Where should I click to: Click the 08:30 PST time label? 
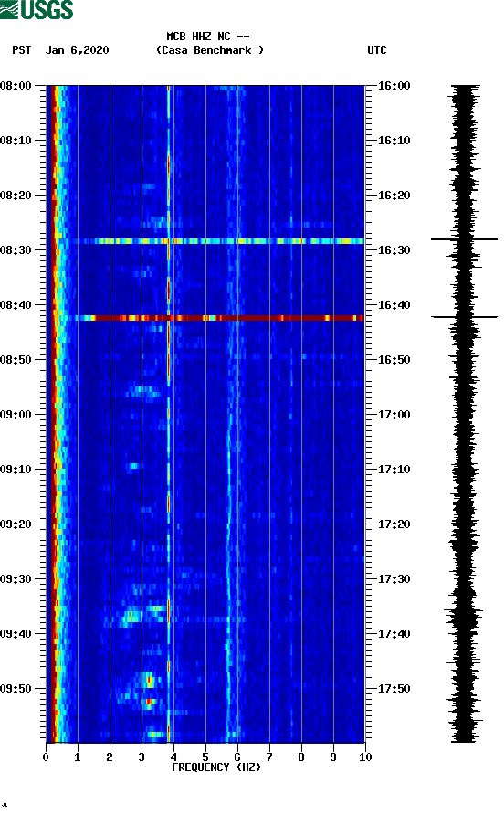tap(16, 250)
